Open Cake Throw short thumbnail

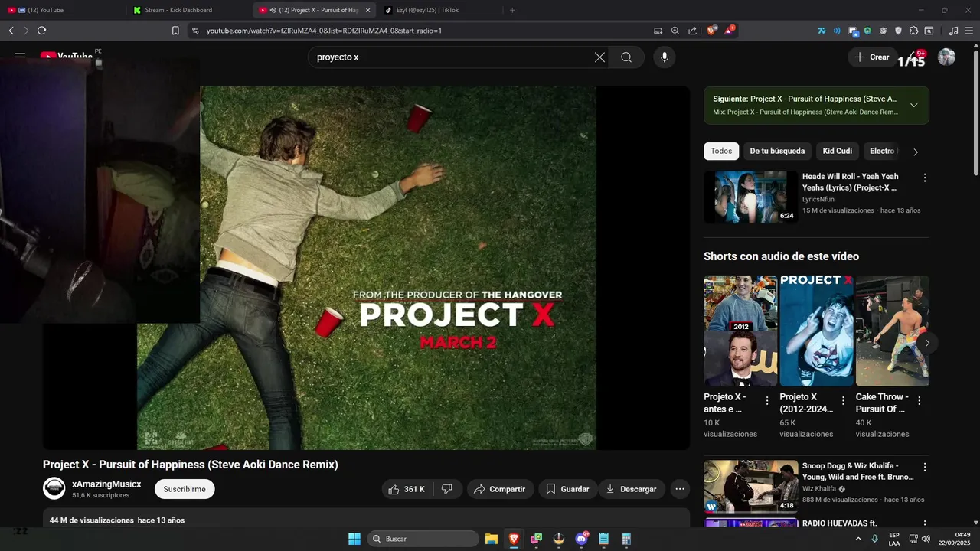[x=892, y=331]
